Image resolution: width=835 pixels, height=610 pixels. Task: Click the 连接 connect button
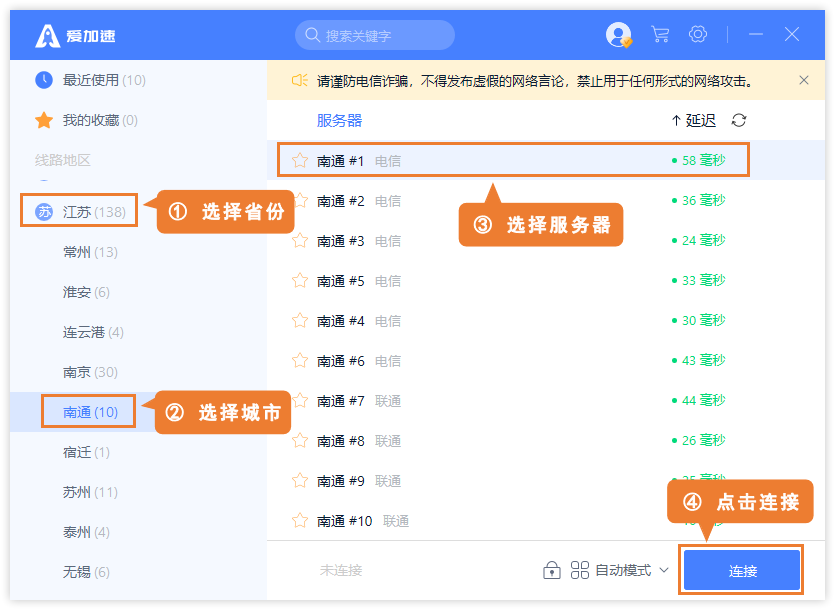point(742,571)
